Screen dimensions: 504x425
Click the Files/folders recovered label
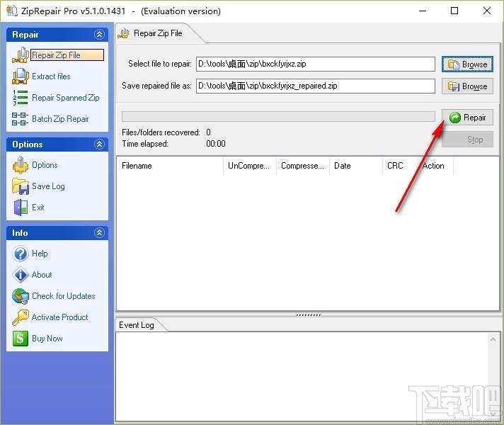pos(161,132)
